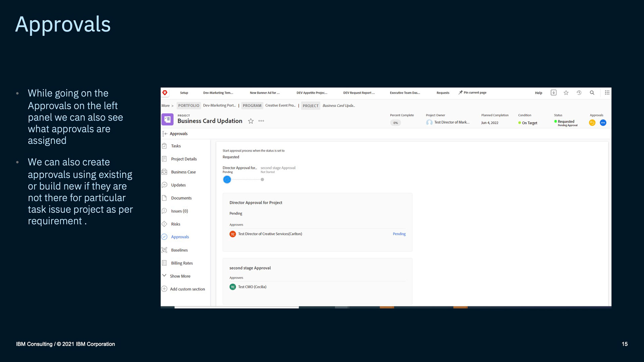The height and width of the screenshot is (362, 644).
Task: Click the orange undo approval icon
Action: click(x=592, y=123)
